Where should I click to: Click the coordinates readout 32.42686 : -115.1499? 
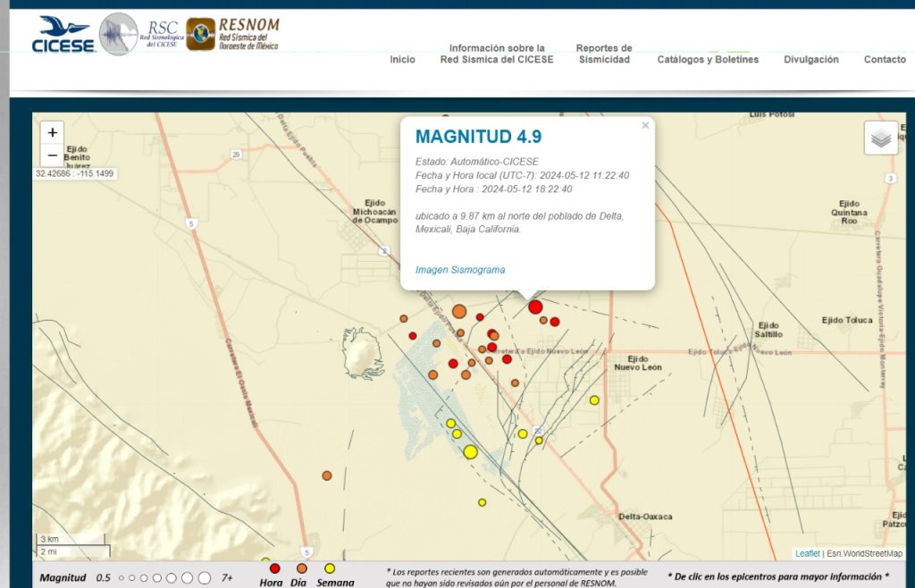(75, 174)
